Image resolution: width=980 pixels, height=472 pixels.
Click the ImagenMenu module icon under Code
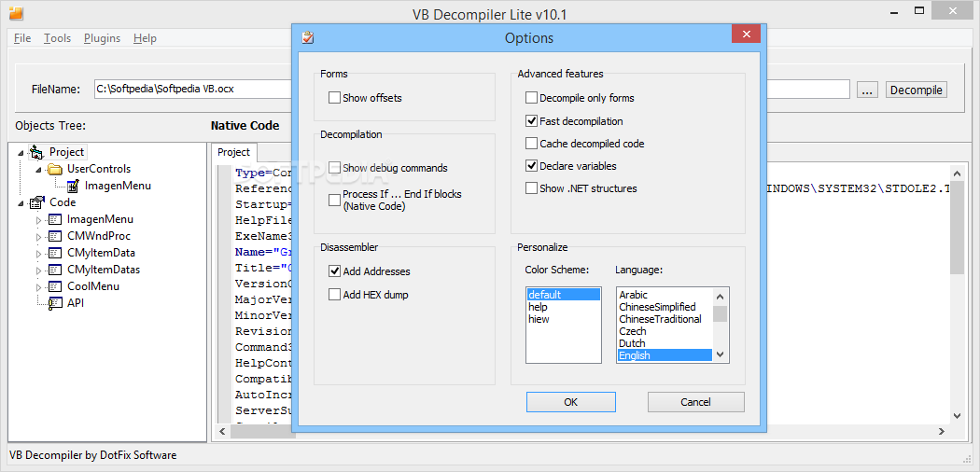[55, 219]
